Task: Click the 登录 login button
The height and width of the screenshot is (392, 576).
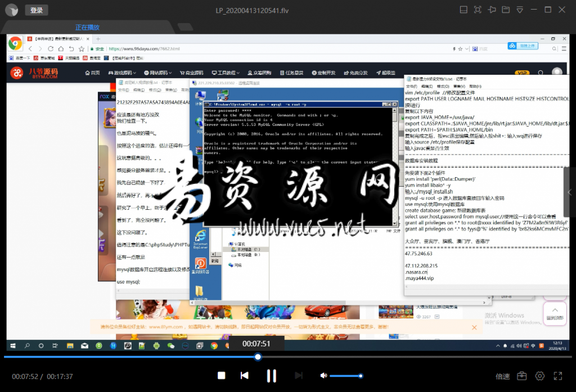Action: (x=37, y=10)
